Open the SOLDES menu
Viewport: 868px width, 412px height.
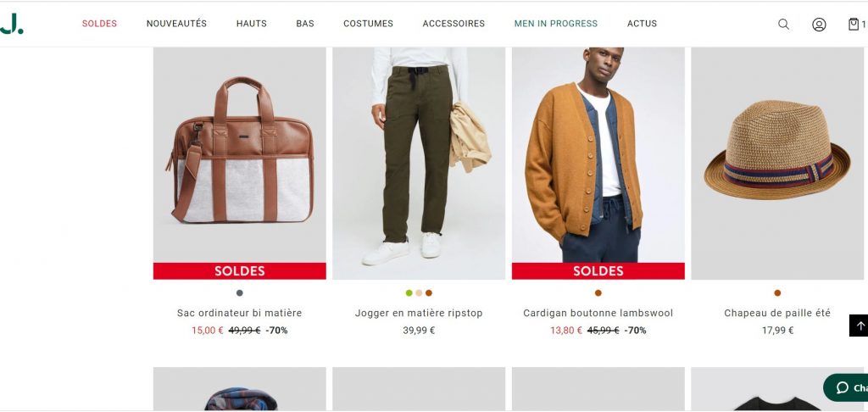(100, 24)
